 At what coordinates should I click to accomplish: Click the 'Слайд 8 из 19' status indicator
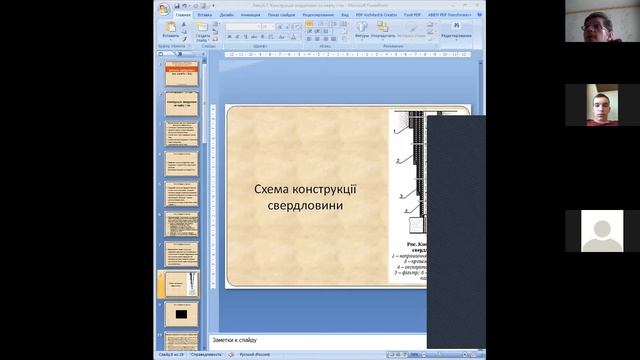(x=171, y=355)
